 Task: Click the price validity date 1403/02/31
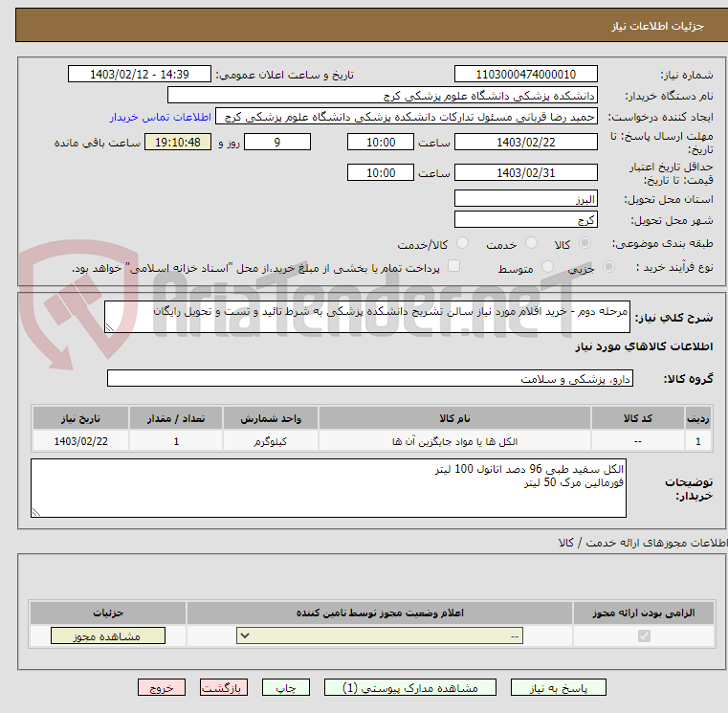click(525, 173)
